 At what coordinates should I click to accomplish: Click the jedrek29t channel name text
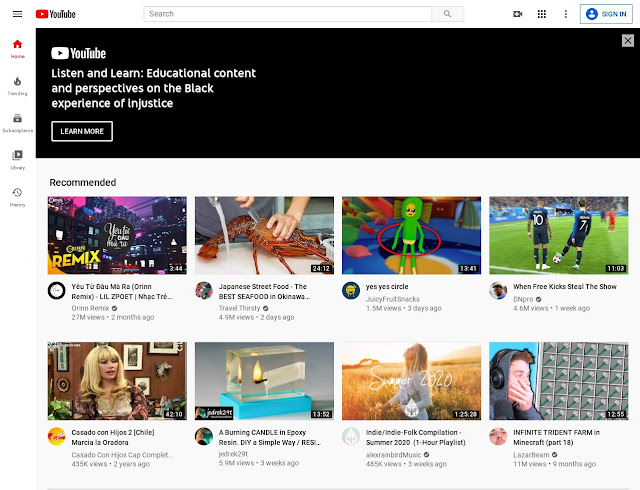(233, 454)
